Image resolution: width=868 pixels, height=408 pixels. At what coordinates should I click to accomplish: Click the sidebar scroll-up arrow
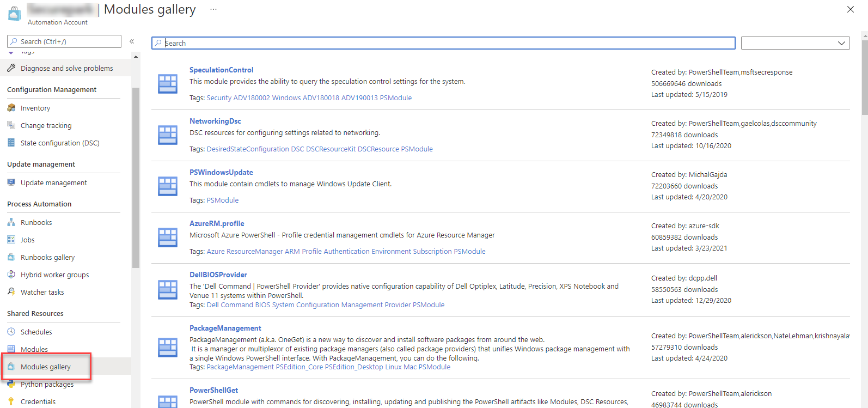[x=136, y=57]
